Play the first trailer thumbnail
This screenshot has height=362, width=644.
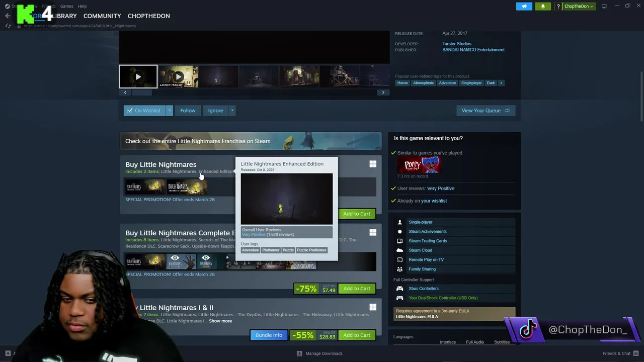(x=138, y=76)
